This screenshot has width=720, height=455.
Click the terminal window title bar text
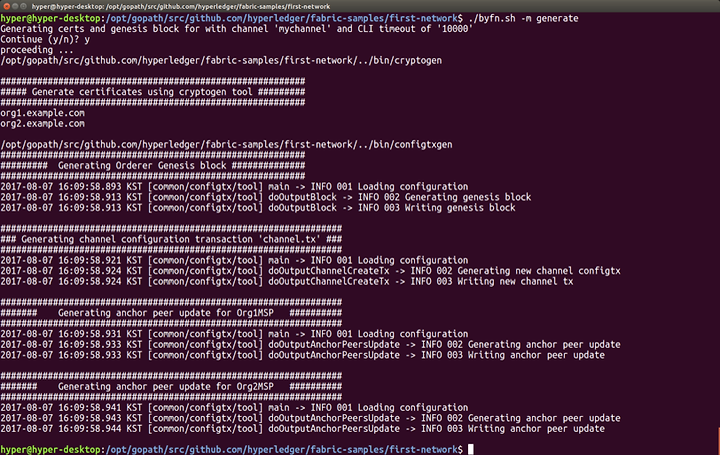[x=180, y=6]
